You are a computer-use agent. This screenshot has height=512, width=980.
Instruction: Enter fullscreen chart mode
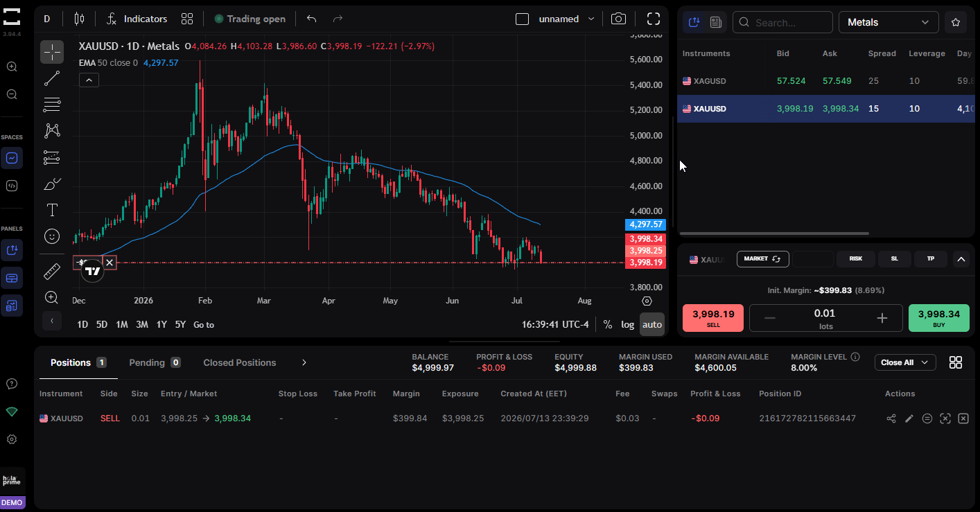[653, 19]
